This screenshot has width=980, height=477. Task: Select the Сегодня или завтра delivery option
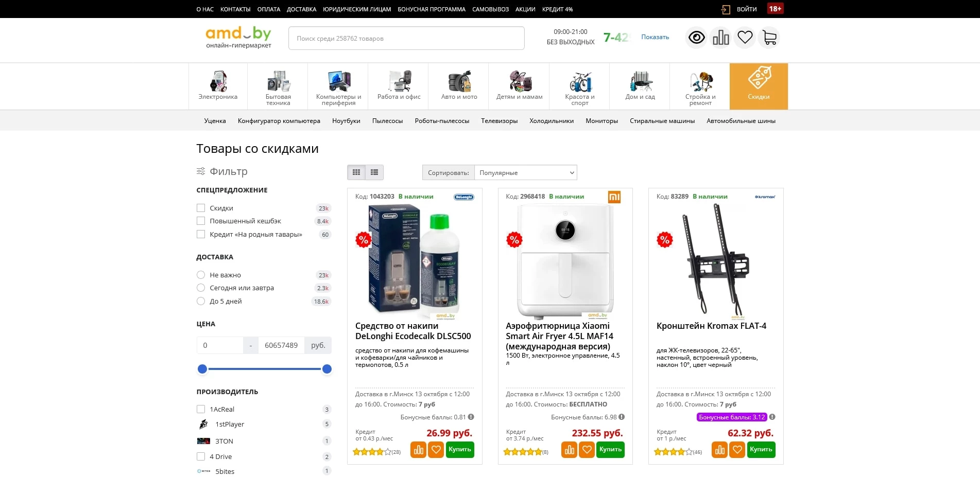click(x=201, y=288)
